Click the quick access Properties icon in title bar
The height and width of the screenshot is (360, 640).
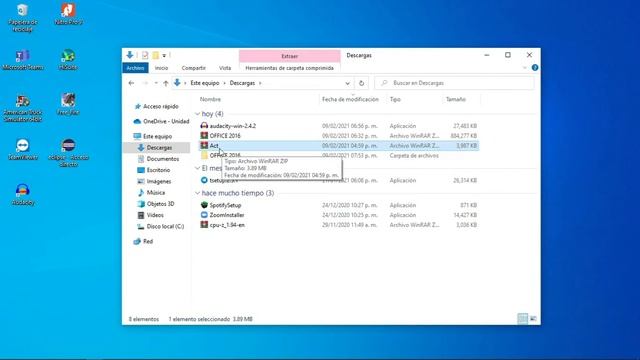145,56
